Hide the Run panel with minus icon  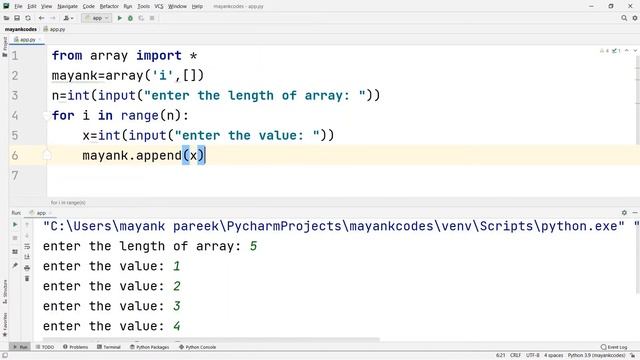pos(635,213)
